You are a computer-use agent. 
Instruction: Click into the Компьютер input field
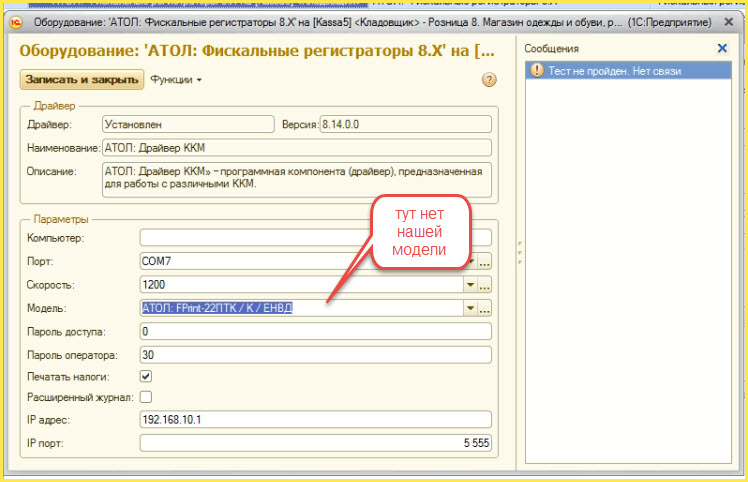[315, 238]
